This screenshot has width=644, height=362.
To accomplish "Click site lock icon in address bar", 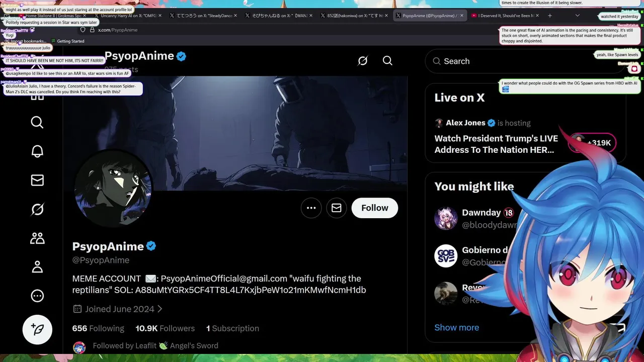I will point(92,30).
